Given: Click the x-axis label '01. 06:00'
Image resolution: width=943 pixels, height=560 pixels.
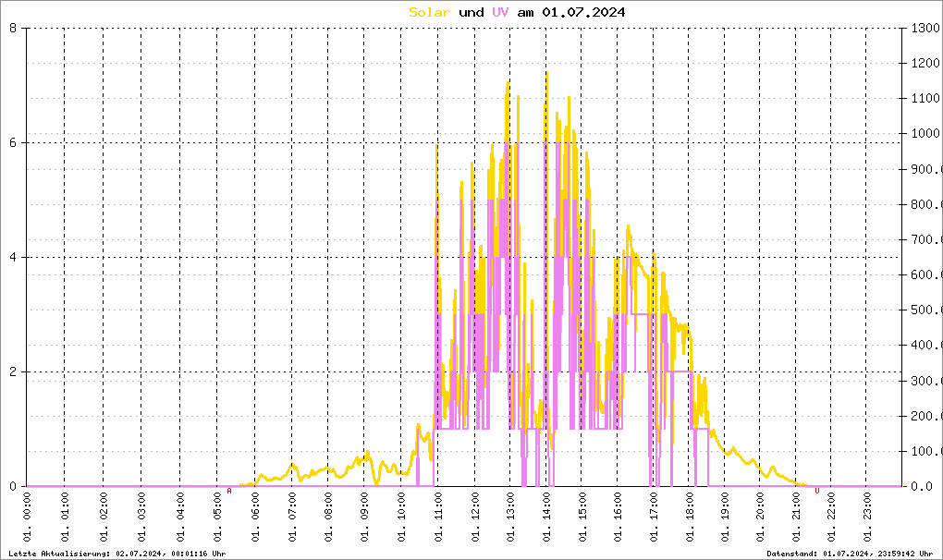Looking at the screenshot, I should tap(255, 517).
